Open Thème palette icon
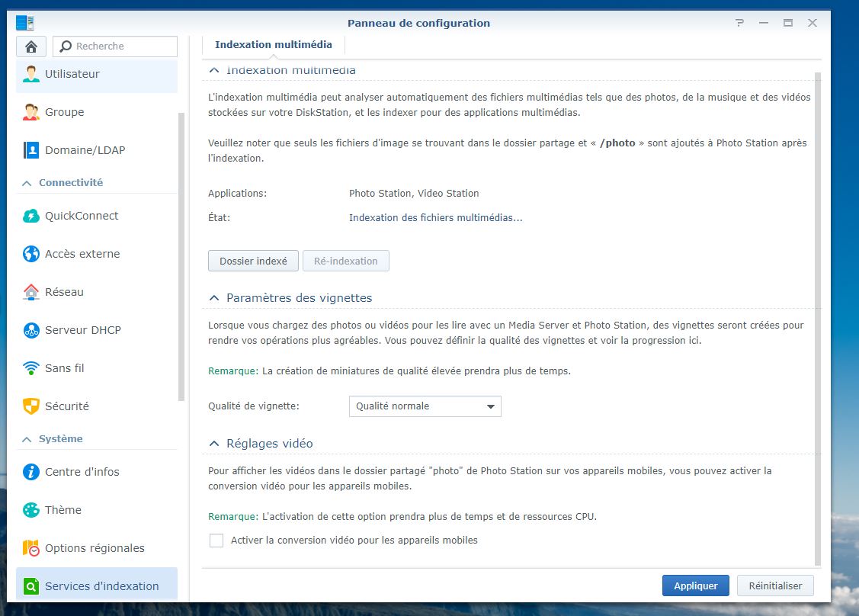 click(31, 510)
